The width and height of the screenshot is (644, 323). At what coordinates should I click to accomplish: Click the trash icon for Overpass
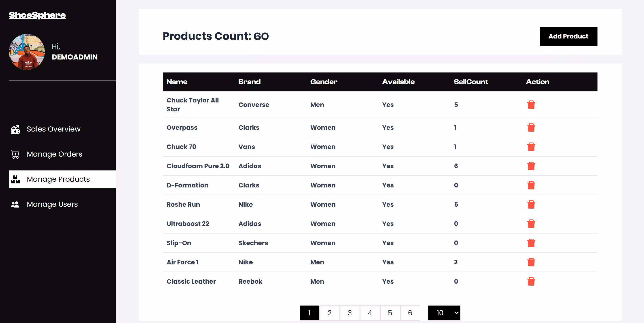pyautogui.click(x=531, y=127)
